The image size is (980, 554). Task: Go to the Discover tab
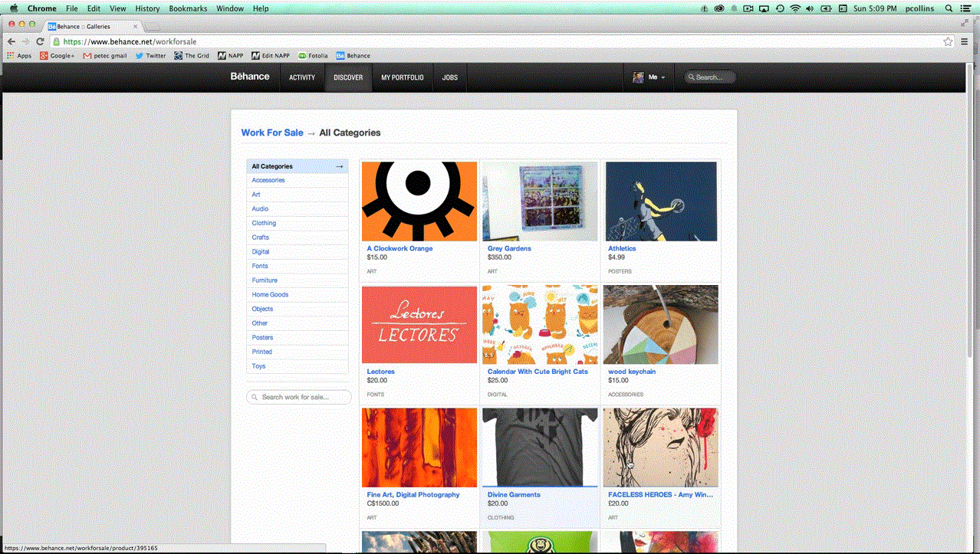pos(348,77)
